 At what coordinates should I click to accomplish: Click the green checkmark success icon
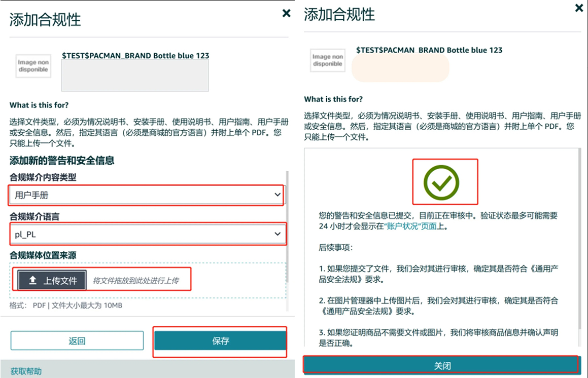click(x=441, y=182)
